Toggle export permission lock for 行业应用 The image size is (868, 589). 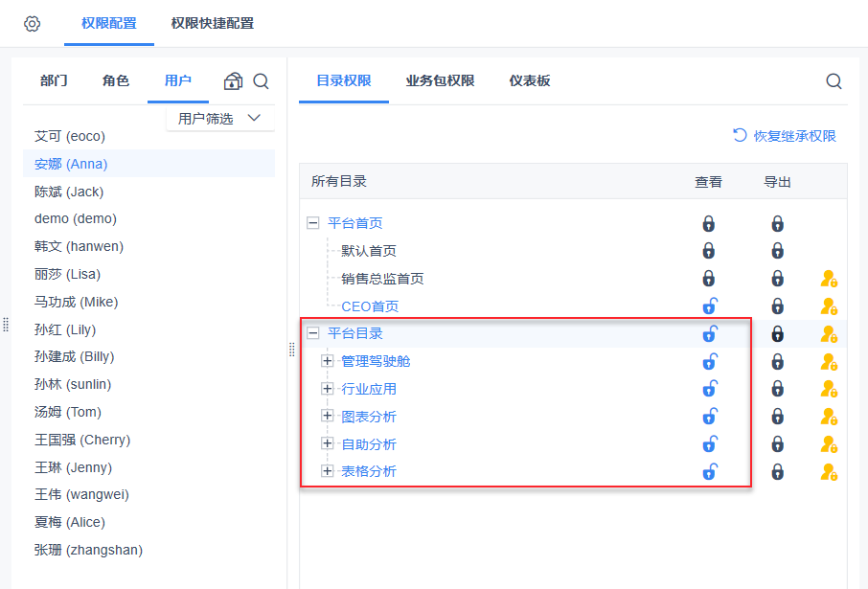(778, 389)
